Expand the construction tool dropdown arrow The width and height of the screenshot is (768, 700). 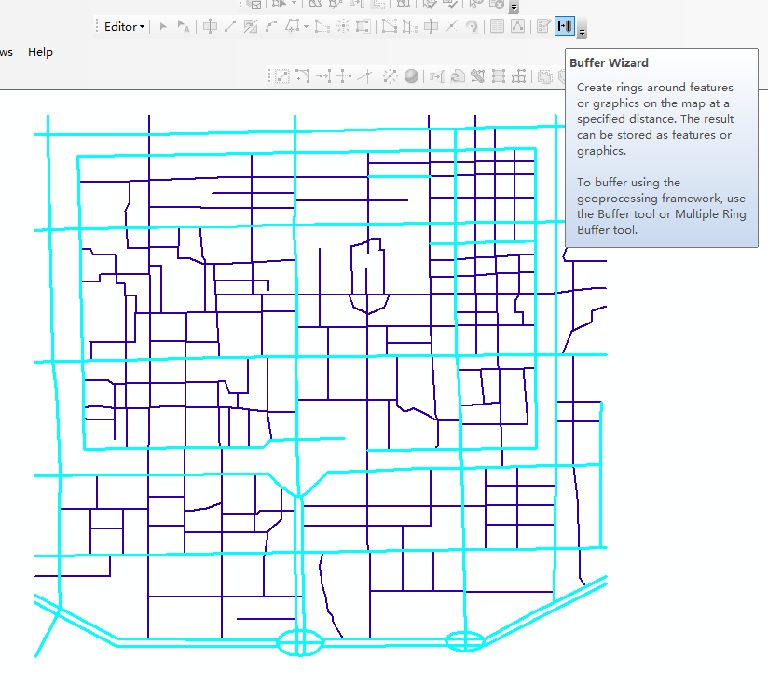pyautogui.click(x=306, y=27)
